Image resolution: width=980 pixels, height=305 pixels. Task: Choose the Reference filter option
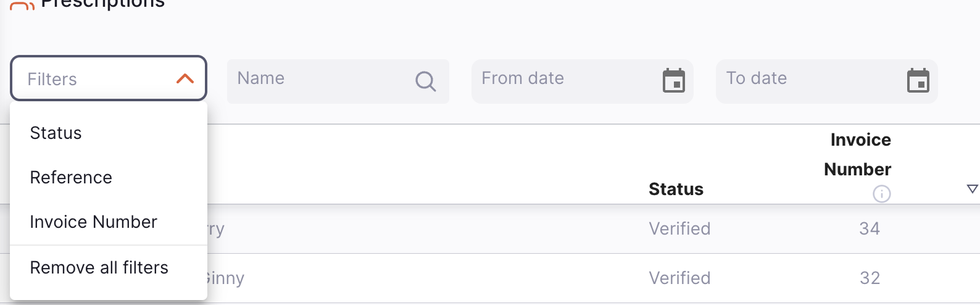pyautogui.click(x=71, y=178)
